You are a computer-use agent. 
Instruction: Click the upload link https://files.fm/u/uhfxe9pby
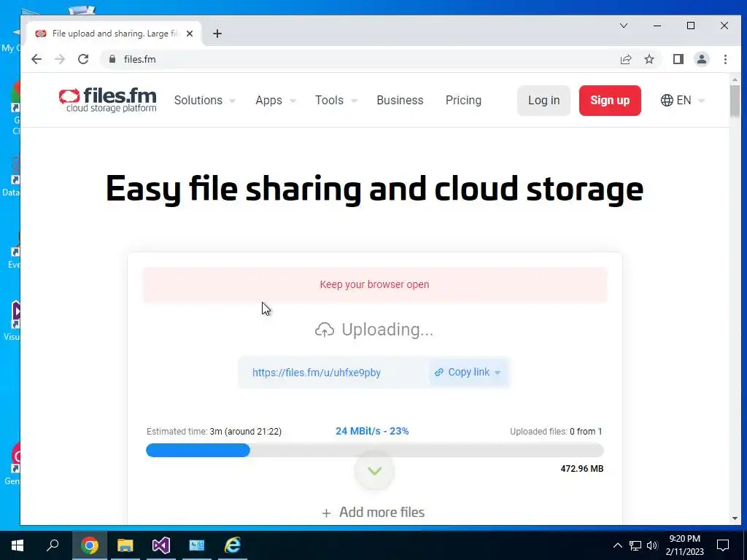pyautogui.click(x=317, y=373)
